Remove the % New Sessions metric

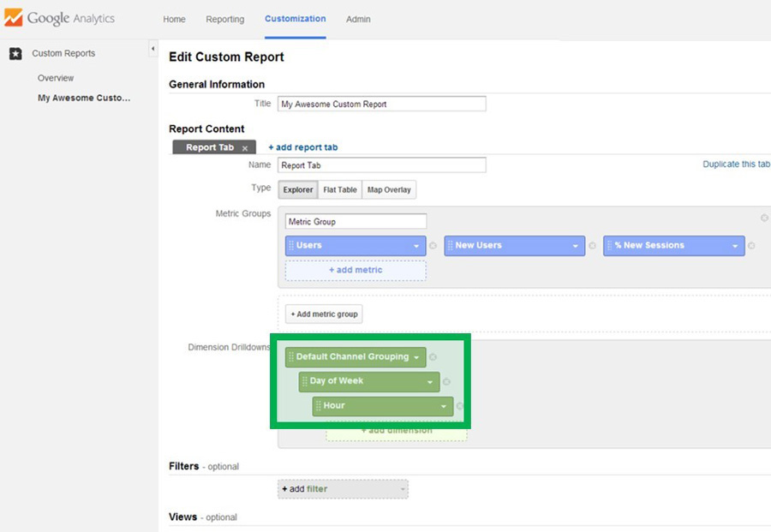751,246
